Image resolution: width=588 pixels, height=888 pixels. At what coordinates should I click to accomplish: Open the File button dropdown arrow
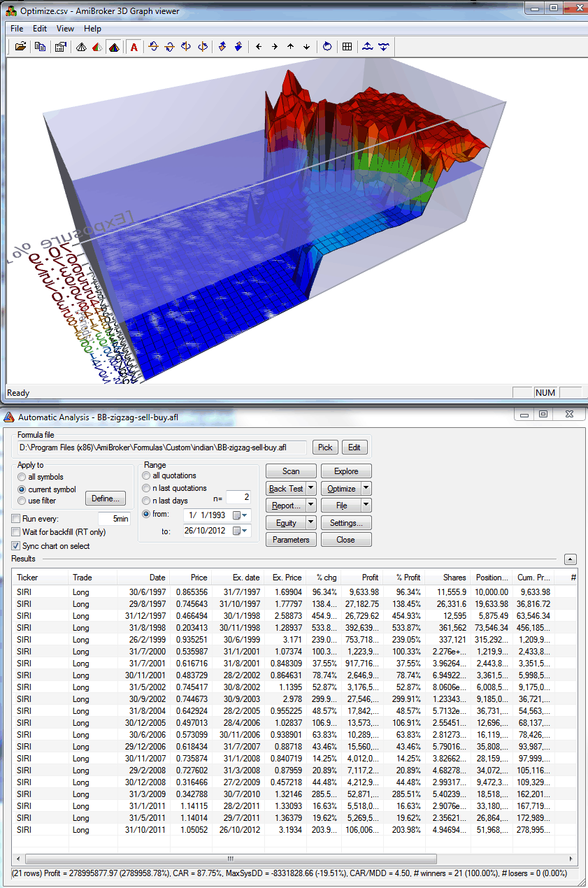point(366,505)
